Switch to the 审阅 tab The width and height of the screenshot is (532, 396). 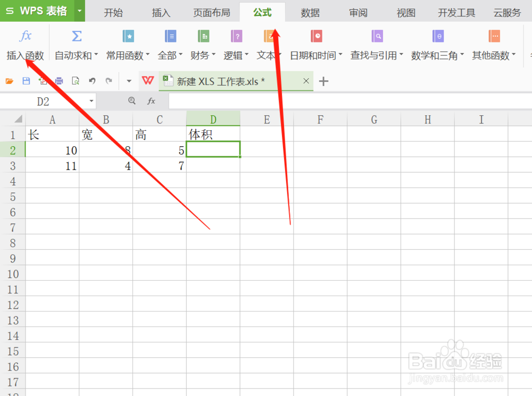(x=358, y=13)
